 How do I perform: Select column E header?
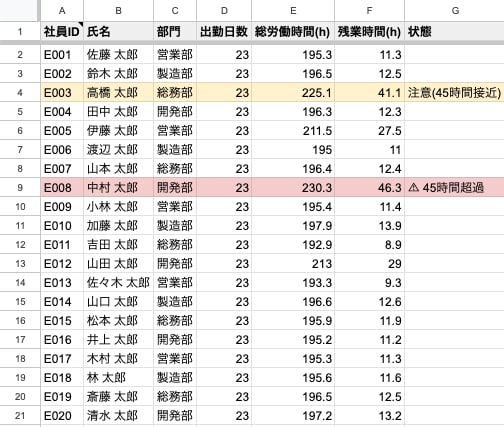click(293, 11)
